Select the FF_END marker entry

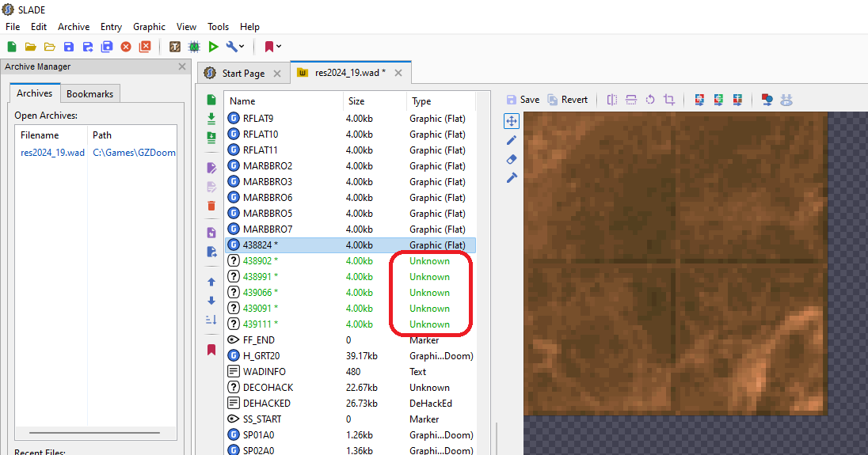click(x=350, y=340)
